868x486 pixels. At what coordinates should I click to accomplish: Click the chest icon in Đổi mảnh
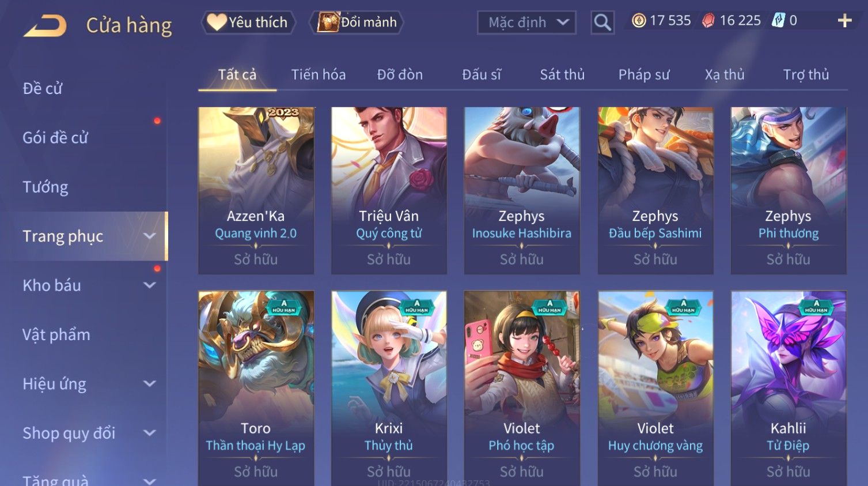coord(328,22)
